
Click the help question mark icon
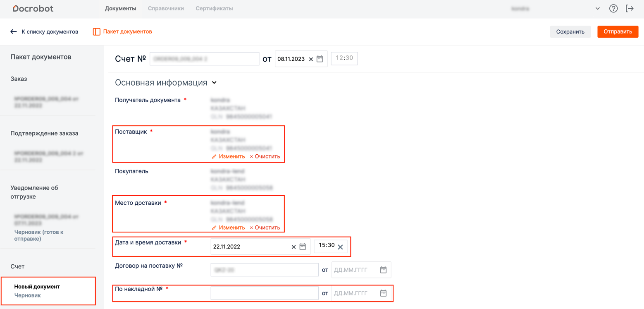click(613, 9)
